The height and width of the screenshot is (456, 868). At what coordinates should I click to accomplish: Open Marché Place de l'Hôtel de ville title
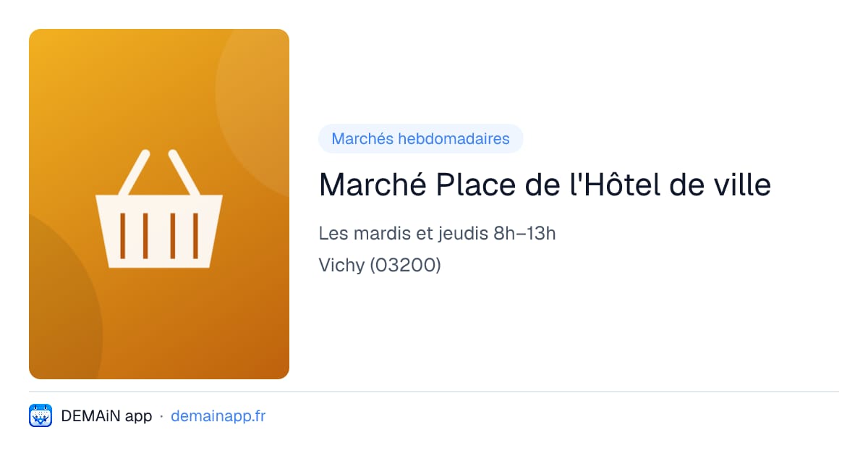coord(545,185)
